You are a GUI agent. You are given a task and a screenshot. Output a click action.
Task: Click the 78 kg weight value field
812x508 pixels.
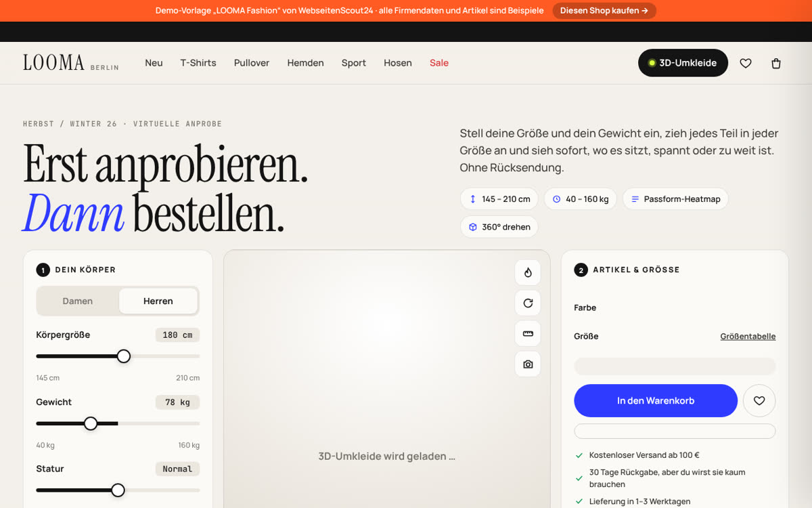(177, 402)
